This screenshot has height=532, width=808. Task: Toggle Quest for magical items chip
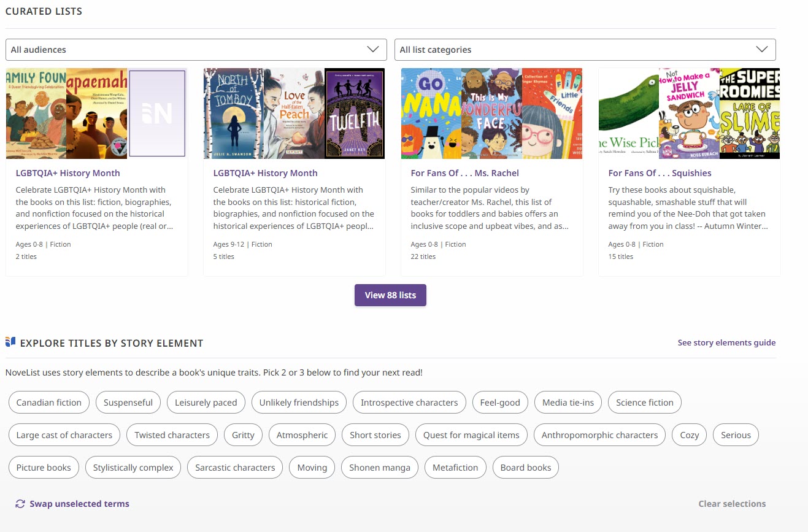click(x=471, y=435)
